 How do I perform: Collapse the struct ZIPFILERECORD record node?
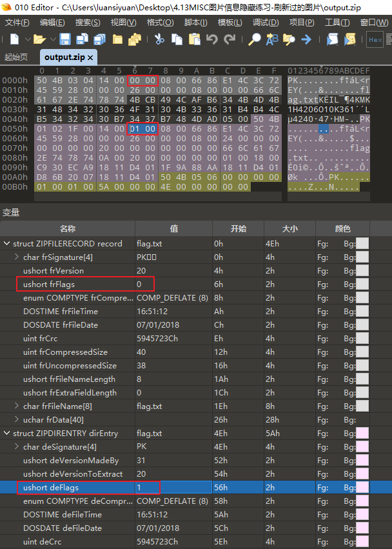(x=7, y=244)
